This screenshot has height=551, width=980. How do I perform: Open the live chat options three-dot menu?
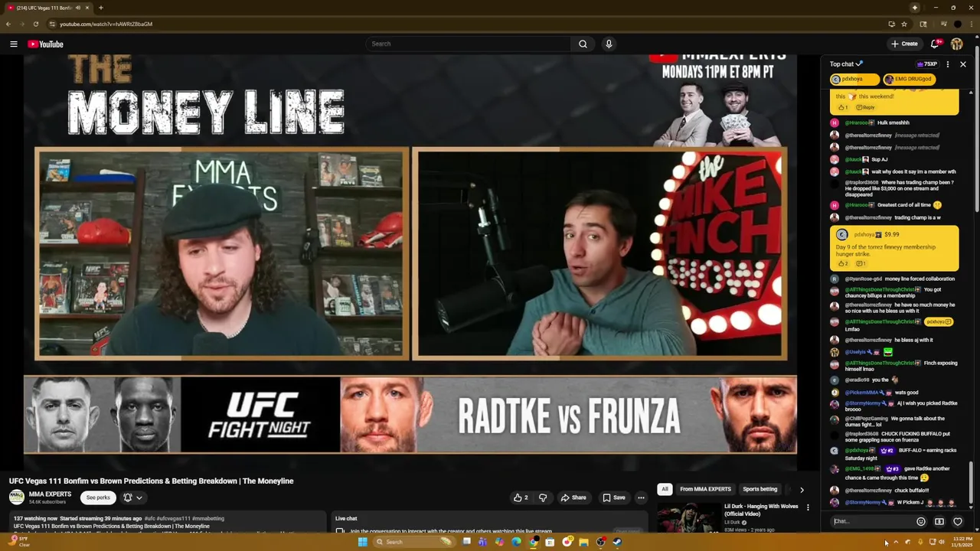(948, 64)
